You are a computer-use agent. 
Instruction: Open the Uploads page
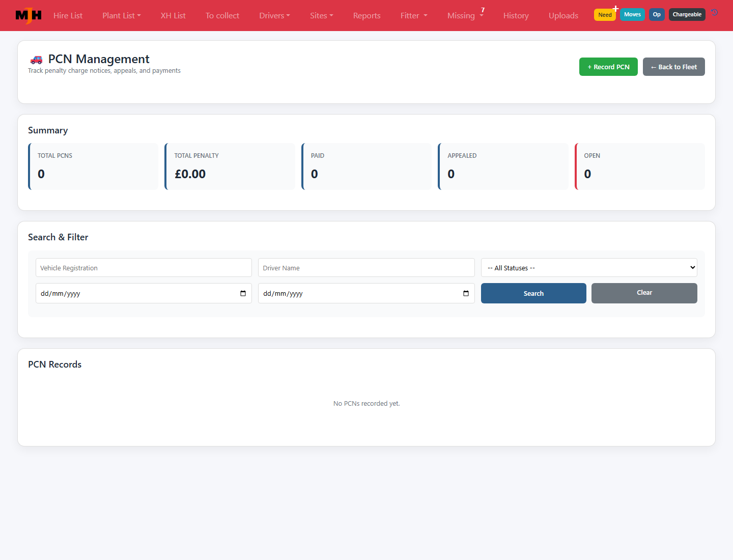[x=563, y=16]
